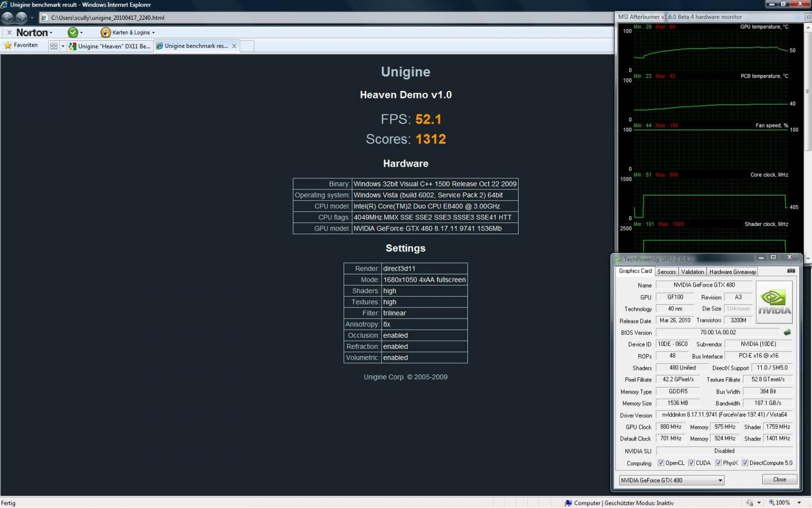Switch to GPU-Z Sensors tab
812x508 pixels.
(666, 272)
